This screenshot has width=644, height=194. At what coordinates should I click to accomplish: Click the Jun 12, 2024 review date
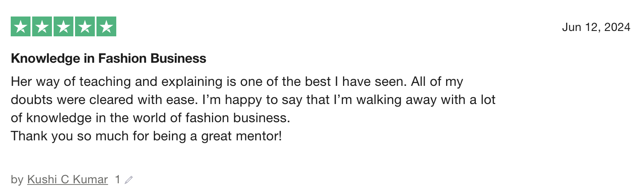pos(596,27)
